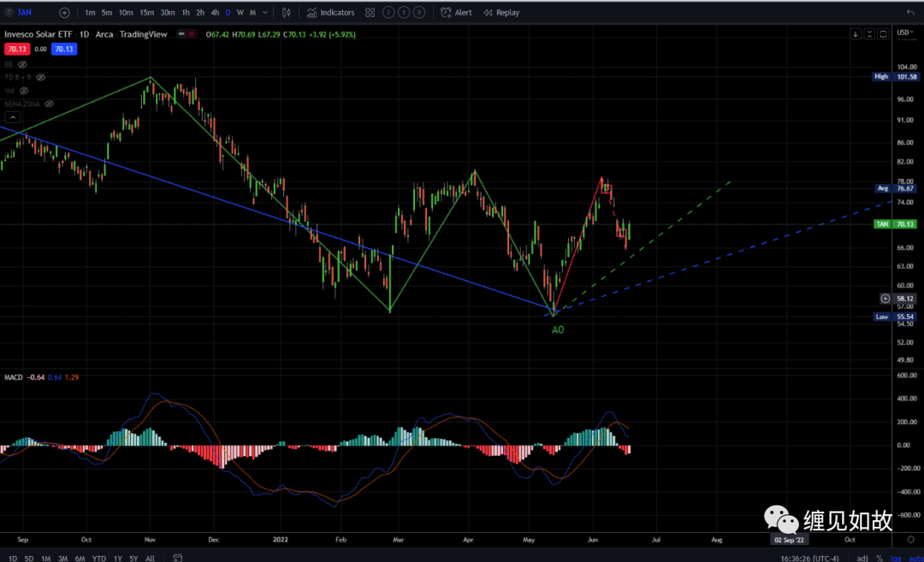Create an Alert
This screenshot has height=562, width=924.
[457, 12]
